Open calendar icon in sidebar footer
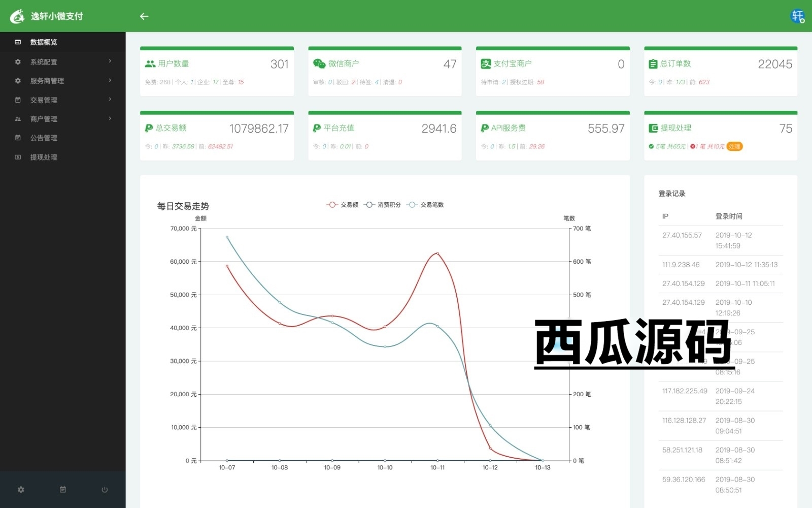The width and height of the screenshot is (812, 508). tap(63, 490)
